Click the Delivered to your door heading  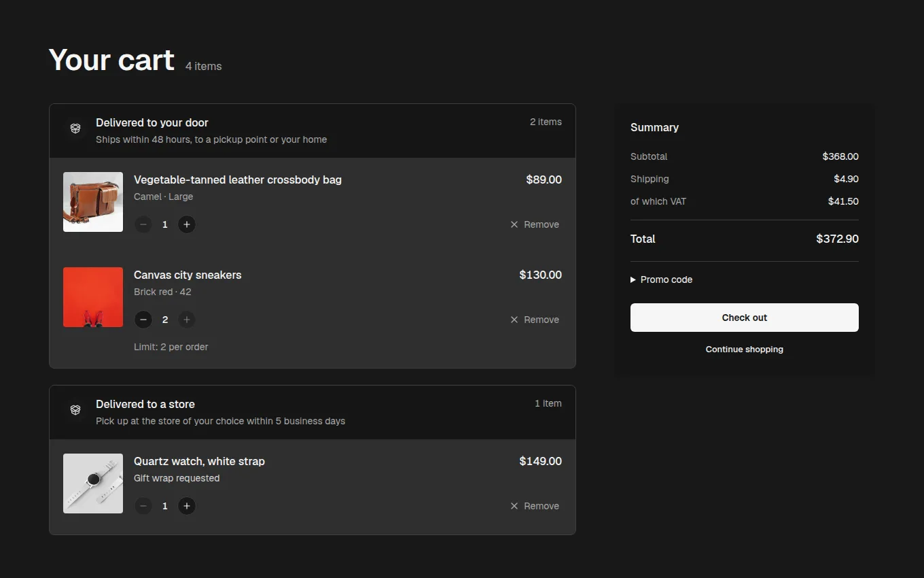point(152,122)
